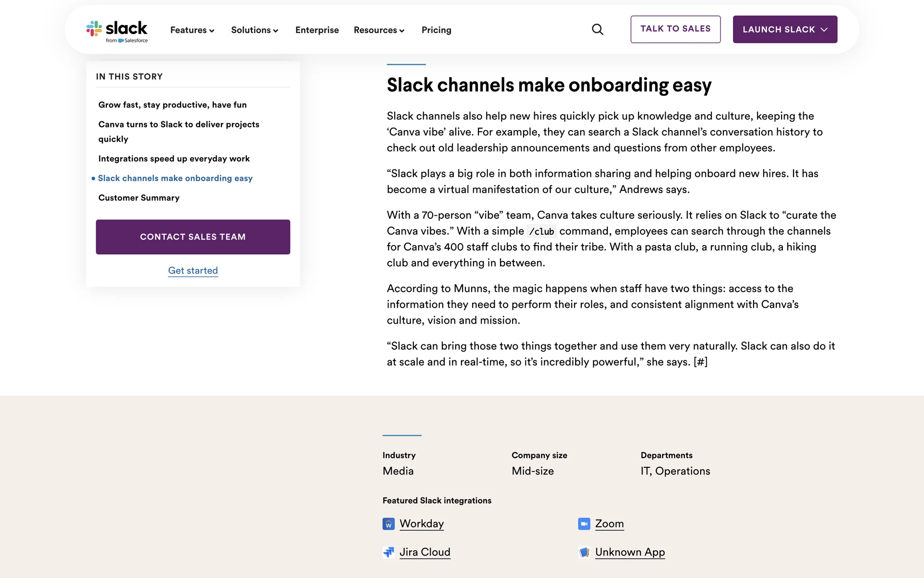Go to the Enterprise page
924x578 pixels.
click(317, 30)
